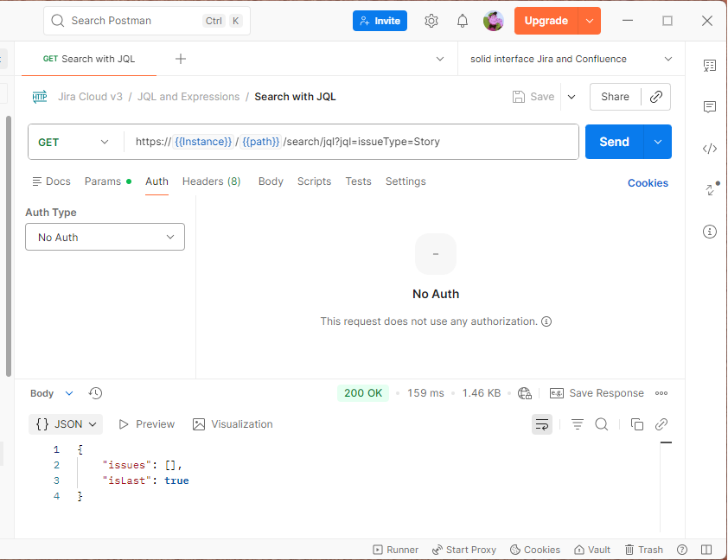Viewport: 728px width, 560px height.
Task: Click Start Proxy in status bar
Action: [x=463, y=550]
